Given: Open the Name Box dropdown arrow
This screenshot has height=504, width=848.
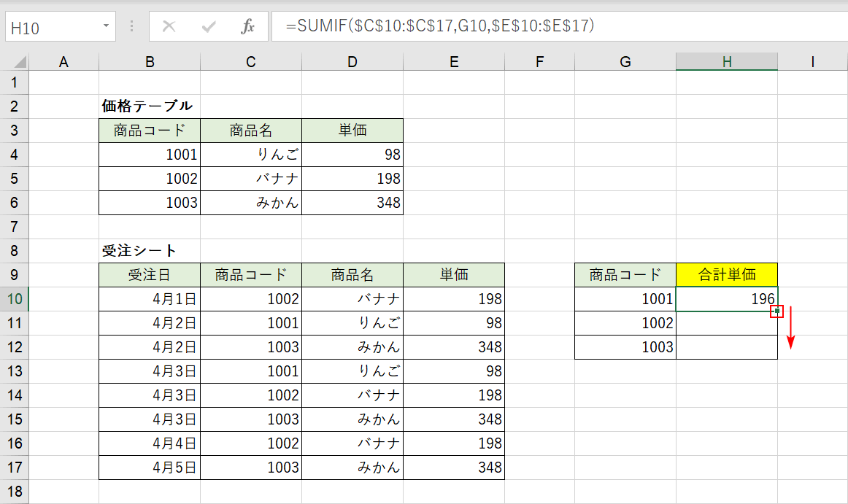Looking at the screenshot, I should click(106, 26).
